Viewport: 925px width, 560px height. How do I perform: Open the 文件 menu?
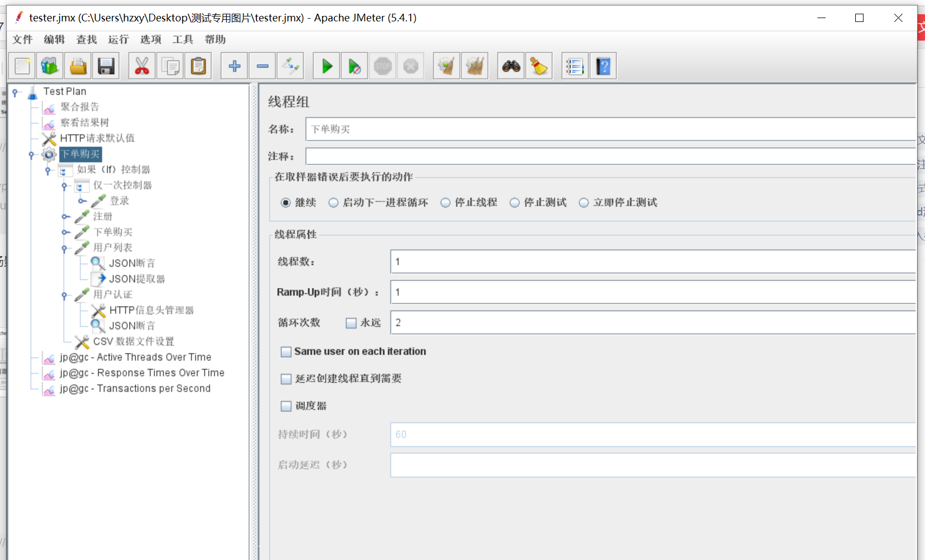pos(23,39)
